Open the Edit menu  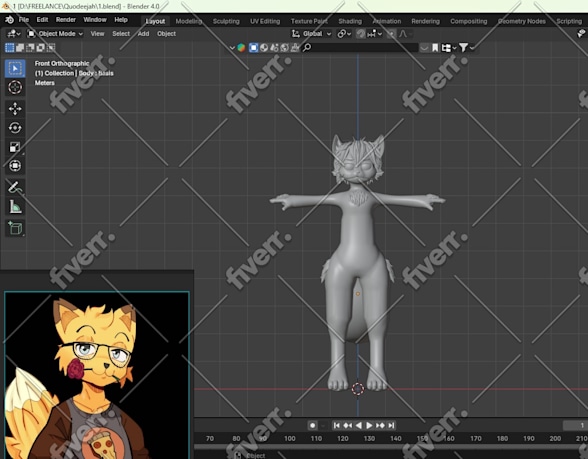pos(42,20)
